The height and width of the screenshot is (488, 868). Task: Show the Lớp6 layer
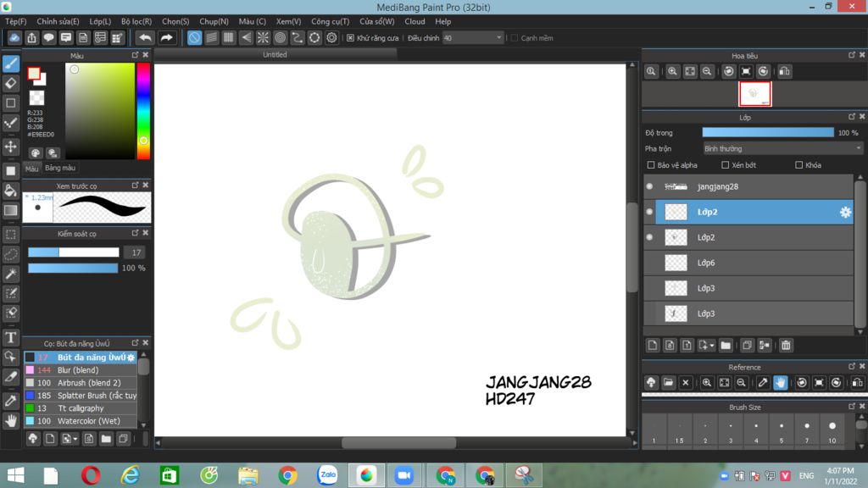(x=649, y=263)
